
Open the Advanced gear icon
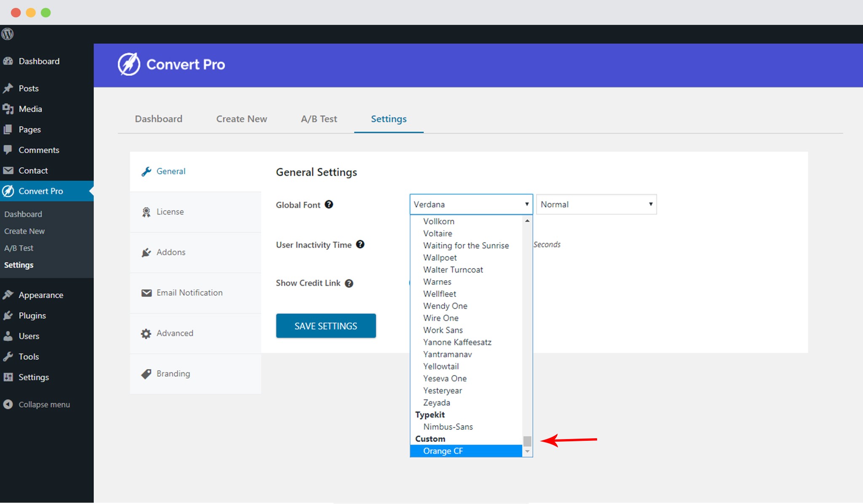click(x=146, y=333)
